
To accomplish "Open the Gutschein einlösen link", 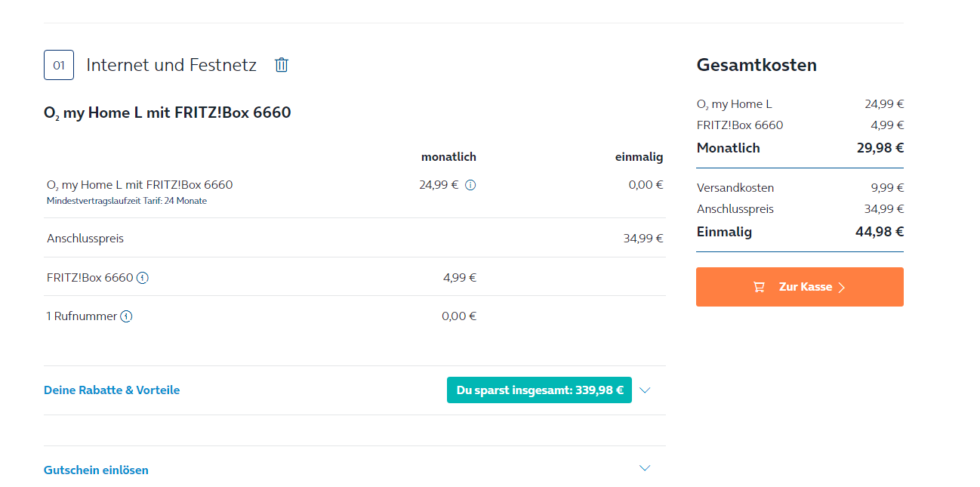I will [x=96, y=470].
